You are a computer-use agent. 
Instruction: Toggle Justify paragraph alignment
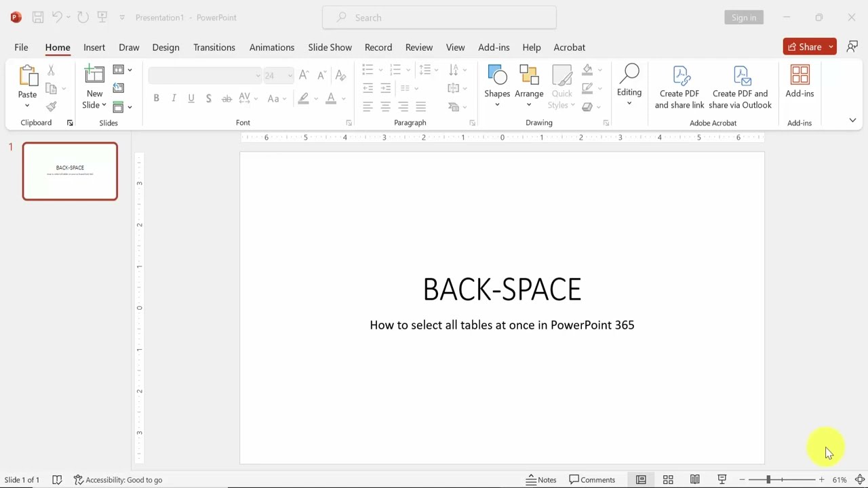click(420, 106)
